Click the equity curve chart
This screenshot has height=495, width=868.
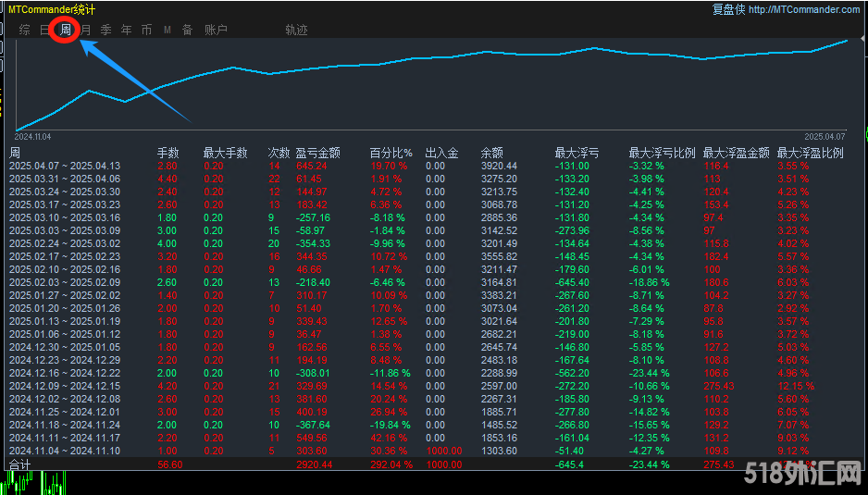click(432, 84)
